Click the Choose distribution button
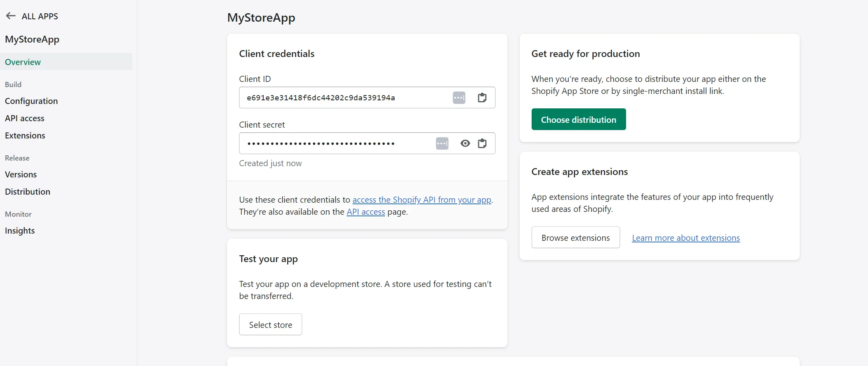This screenshot has height=366, width=868. click(579, 119)
